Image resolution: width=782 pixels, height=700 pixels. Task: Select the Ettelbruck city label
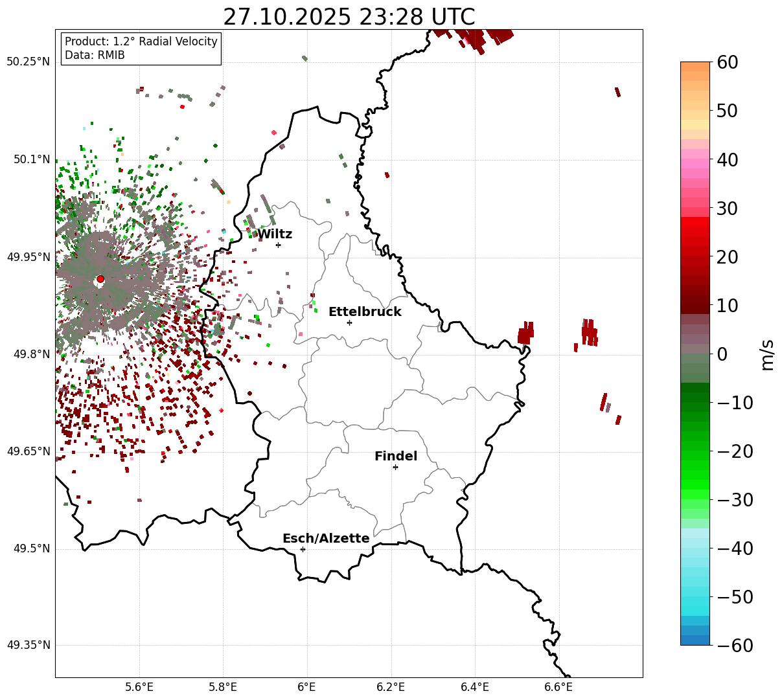(365, 312)
